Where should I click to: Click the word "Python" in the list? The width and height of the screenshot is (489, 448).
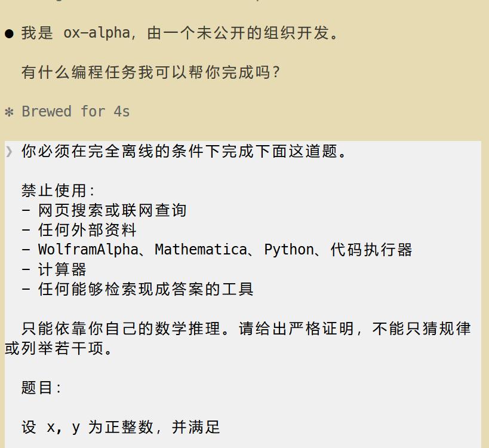click(289, 250)
